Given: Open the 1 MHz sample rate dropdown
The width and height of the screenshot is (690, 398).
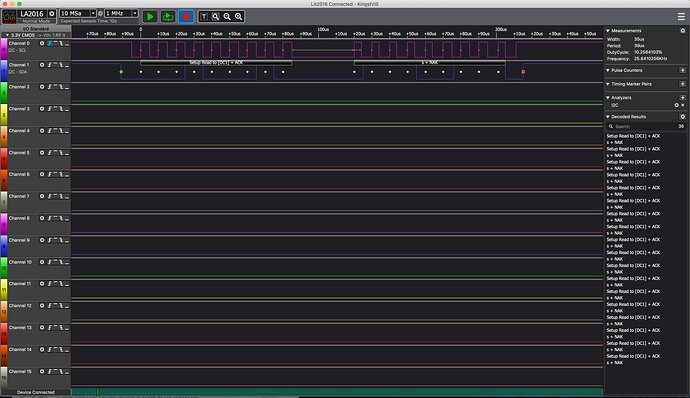Looking at the screenshot, I should click(x=121, y=13).
